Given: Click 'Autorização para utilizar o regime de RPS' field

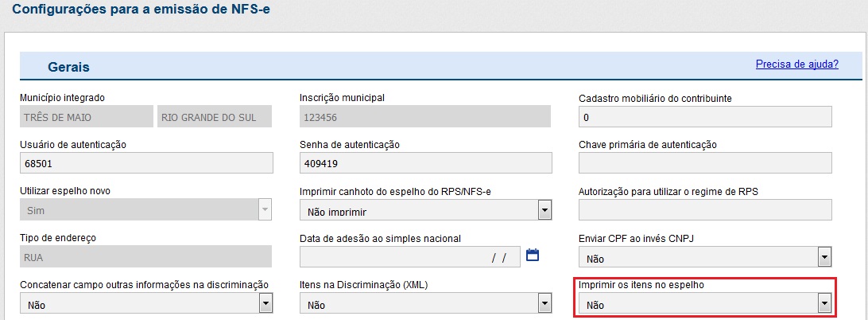Looking at the screenshot, I should coord(705,210).
